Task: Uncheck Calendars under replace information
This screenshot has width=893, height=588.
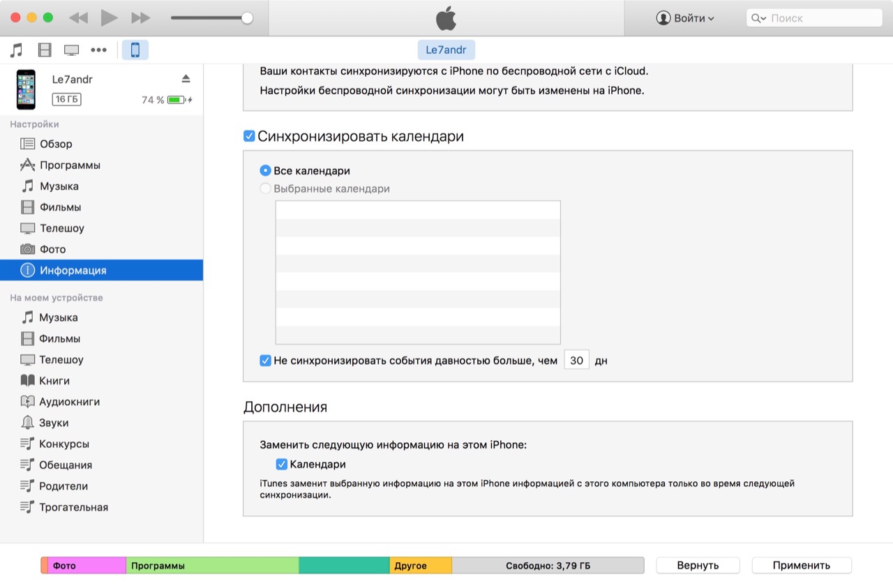Action: pyautogui.click(x=282, y=465)
